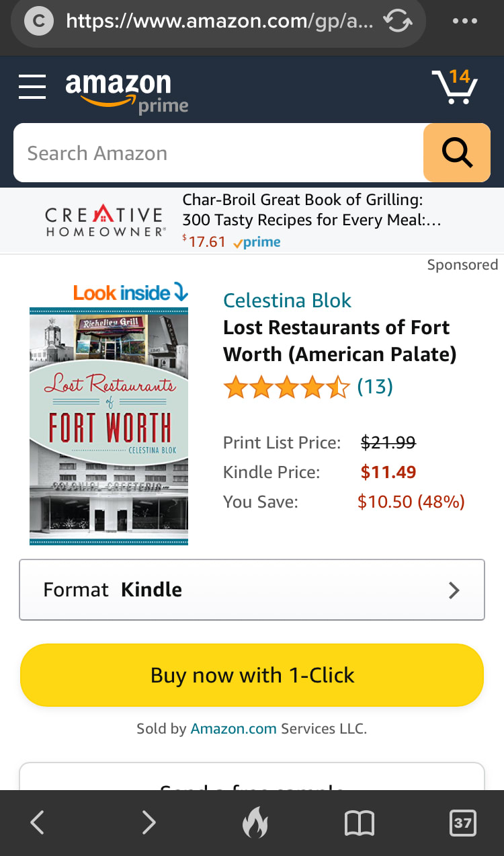Screen dimensions: 504x856
Task: Open the 13 customer reviews link
Action: coord(374,387)
